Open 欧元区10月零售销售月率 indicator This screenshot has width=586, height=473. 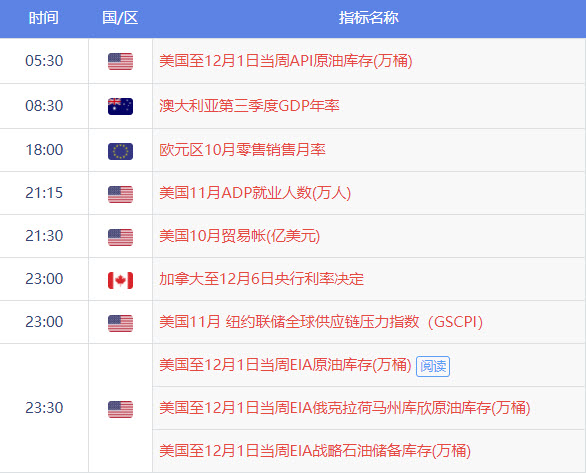[242, 150]
